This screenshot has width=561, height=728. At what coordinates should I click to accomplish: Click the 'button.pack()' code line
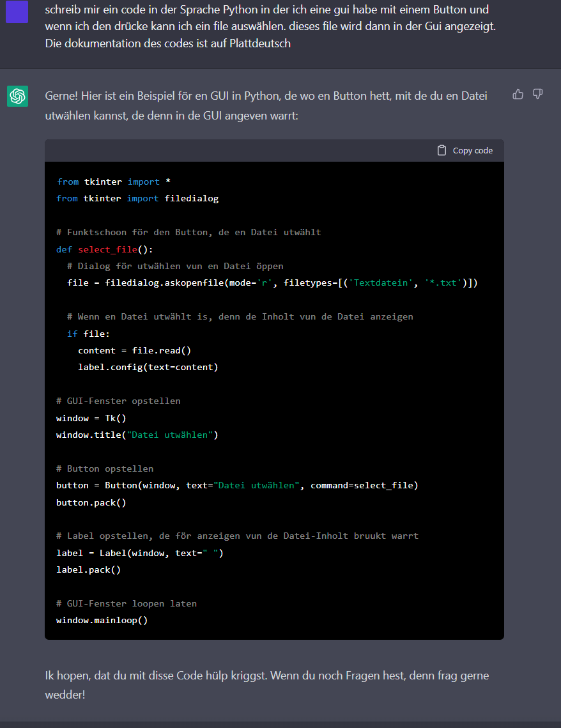pos(91,502)
